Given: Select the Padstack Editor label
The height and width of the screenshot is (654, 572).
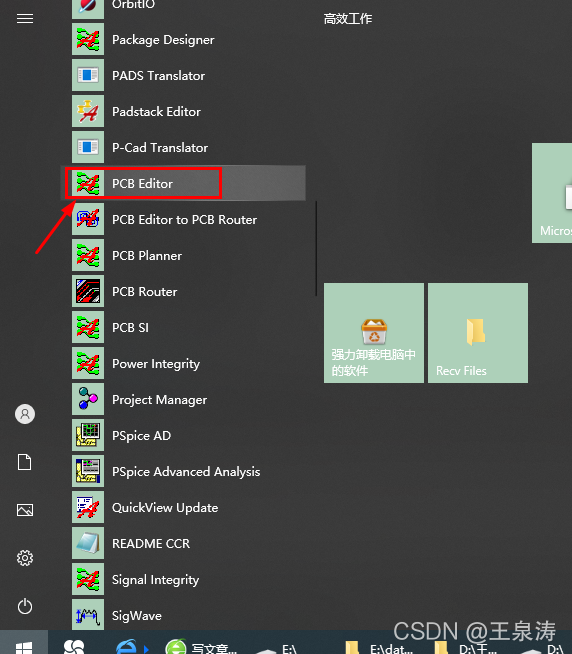Looking at the screenshot, I should pyautogui.click(x=156, y=112).
